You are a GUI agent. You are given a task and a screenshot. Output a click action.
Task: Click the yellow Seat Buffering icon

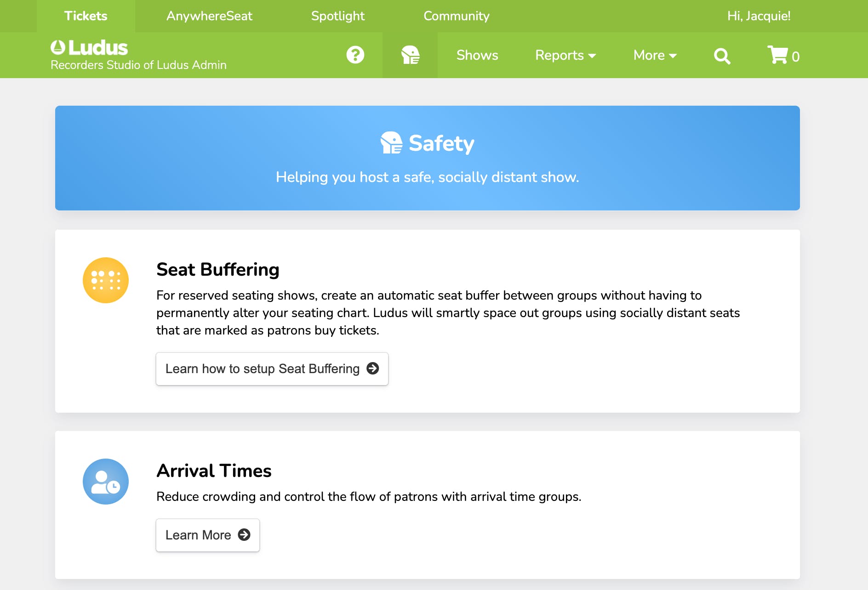(106, 280)
